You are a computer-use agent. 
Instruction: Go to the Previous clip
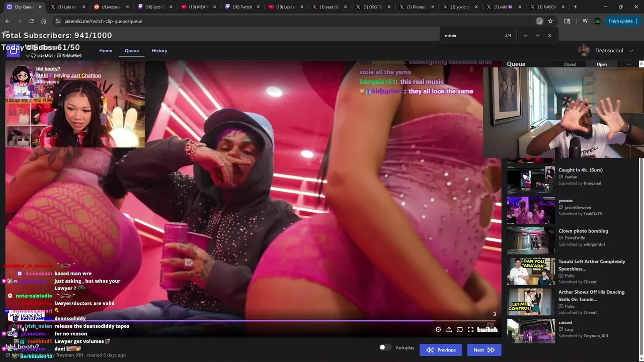click(x=441, y=350)
